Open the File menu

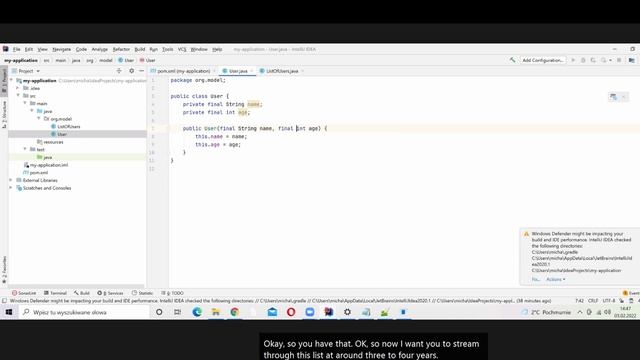(x=16, y=49)
